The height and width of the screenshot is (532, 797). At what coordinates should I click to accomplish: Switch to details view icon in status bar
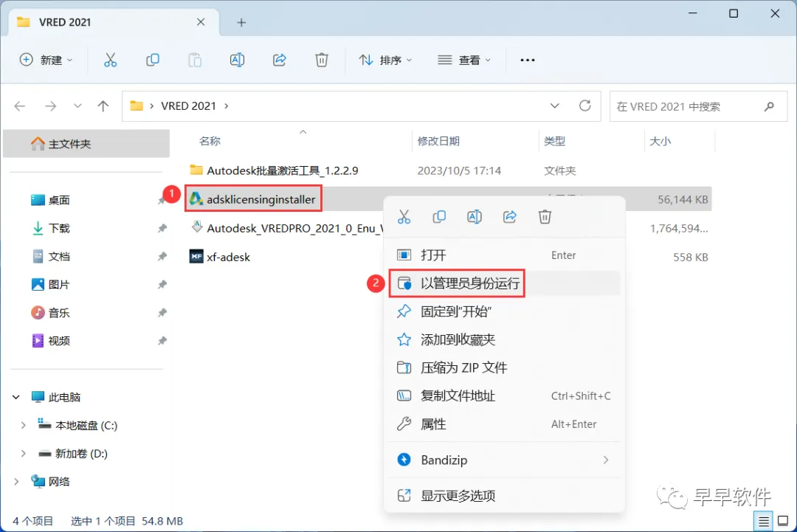763,522
